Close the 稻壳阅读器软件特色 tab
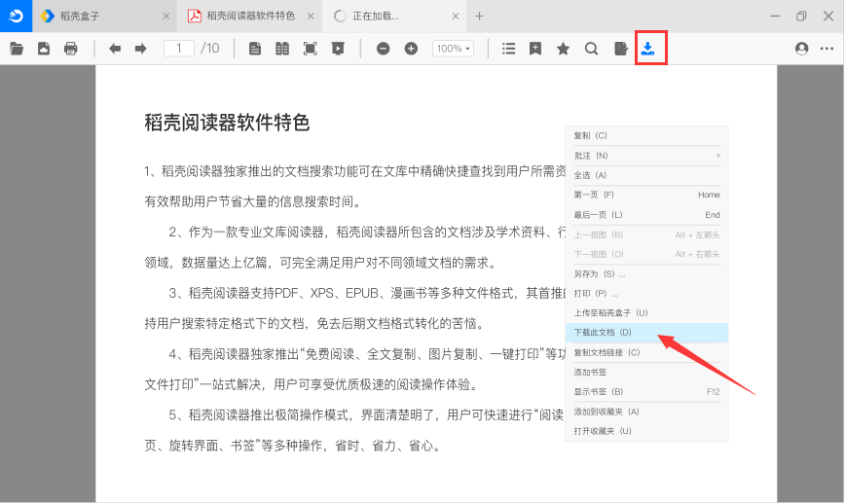845x504 pixels. (x=311, y=17)
